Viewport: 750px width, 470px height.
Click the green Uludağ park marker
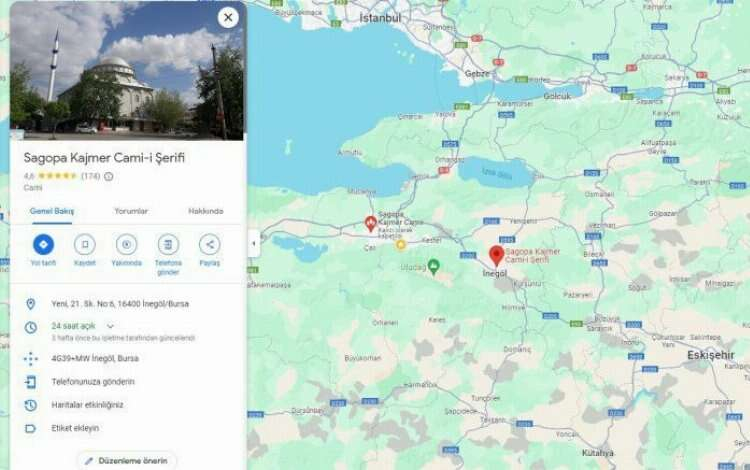click(433, 266)
